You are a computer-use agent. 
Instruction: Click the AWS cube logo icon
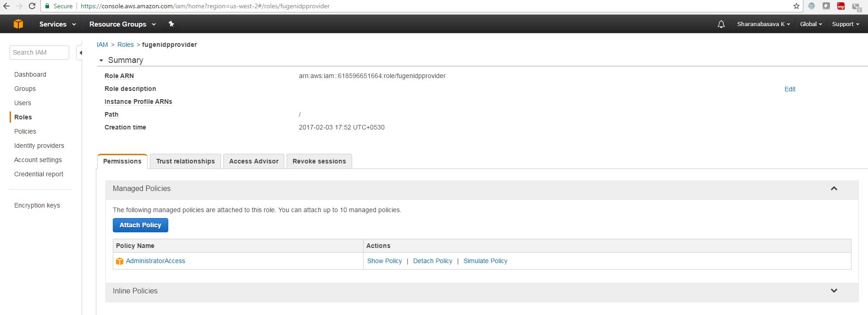click(x=18, y=24)
